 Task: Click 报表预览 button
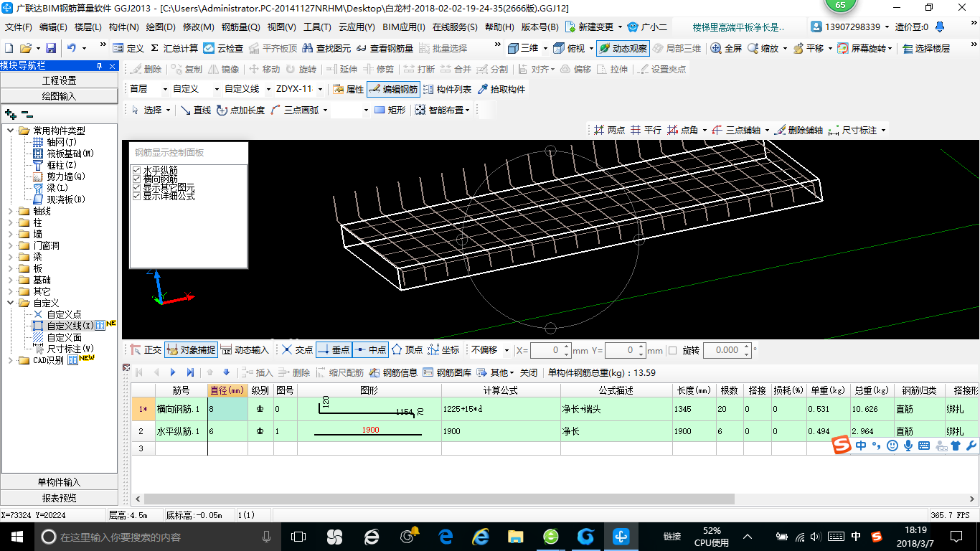click(60, 498)
